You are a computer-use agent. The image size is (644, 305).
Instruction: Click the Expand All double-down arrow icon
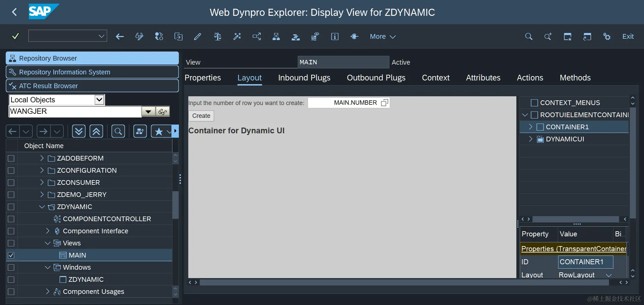pos(78,131)
